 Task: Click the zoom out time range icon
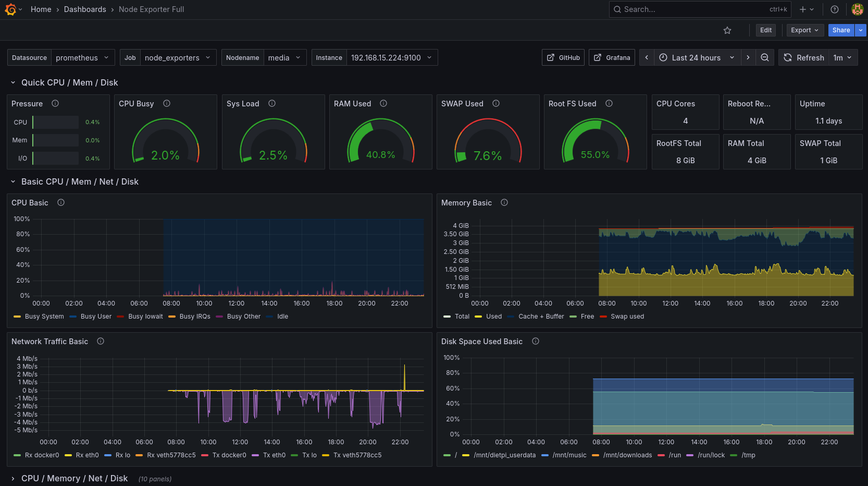(x=765, y=57)
